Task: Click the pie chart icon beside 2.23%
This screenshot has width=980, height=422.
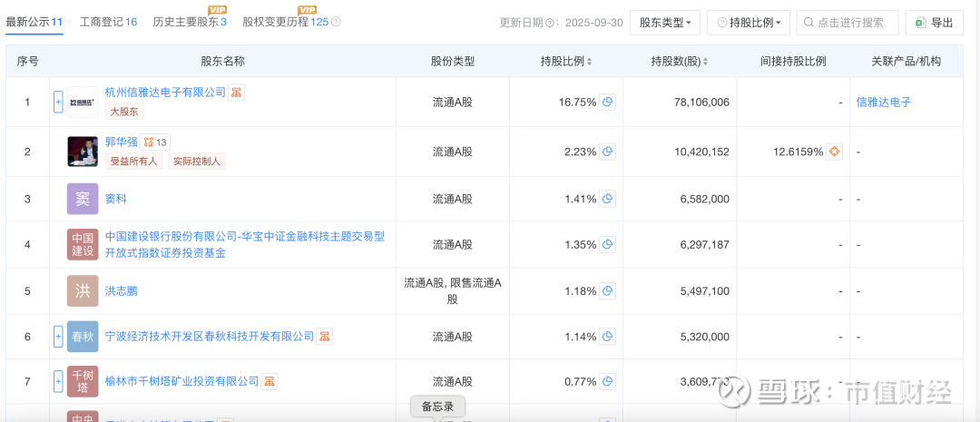Action: tap(607, 152)
